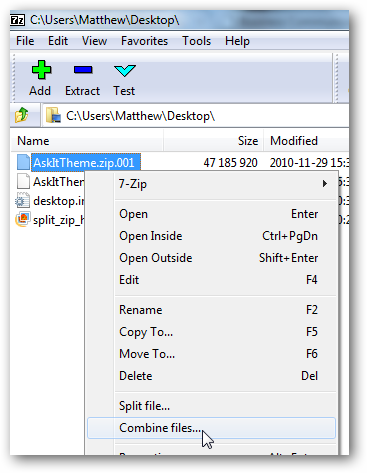Select the second AskItTheme file icon
The width and height of the screenshot is (367, 473).
pyautogui.click(x=23, y=181)
